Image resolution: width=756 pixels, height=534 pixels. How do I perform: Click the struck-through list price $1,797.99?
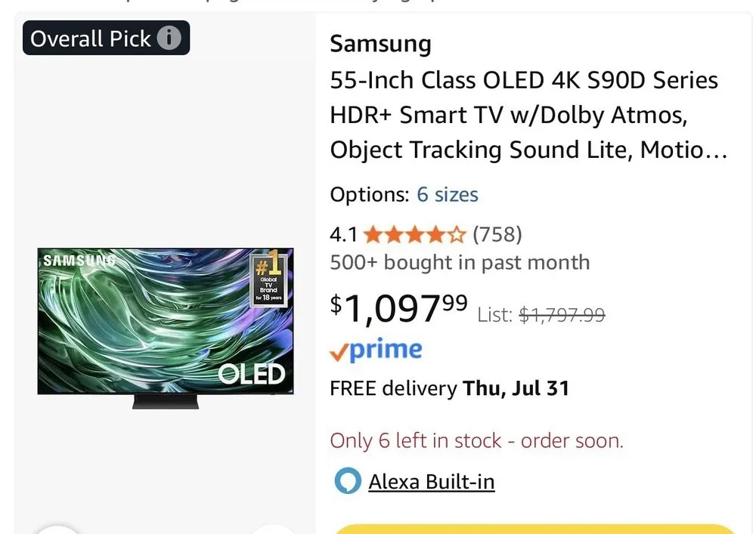point(562,315)
